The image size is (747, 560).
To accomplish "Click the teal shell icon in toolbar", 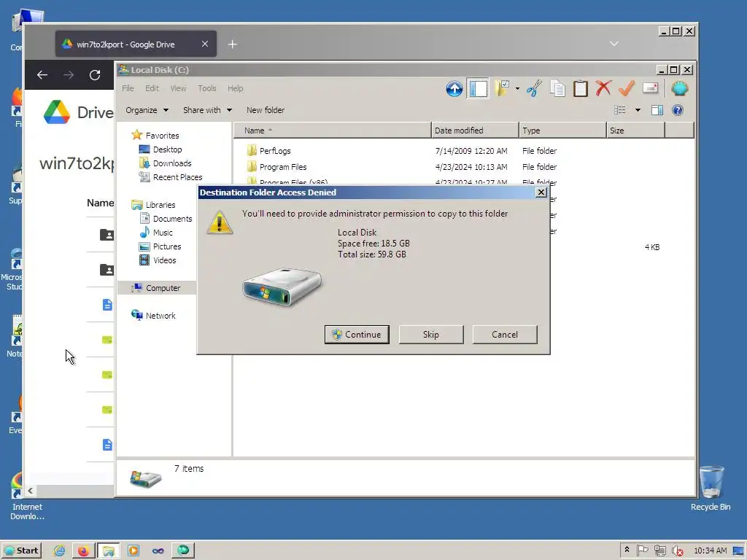I will tap(680, 88).
